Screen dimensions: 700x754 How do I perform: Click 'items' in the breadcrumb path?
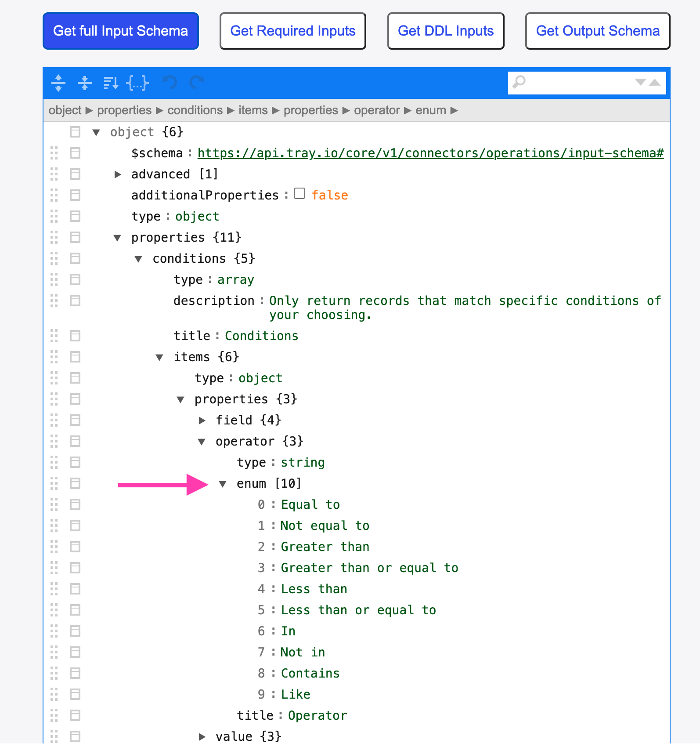point(253,110)
